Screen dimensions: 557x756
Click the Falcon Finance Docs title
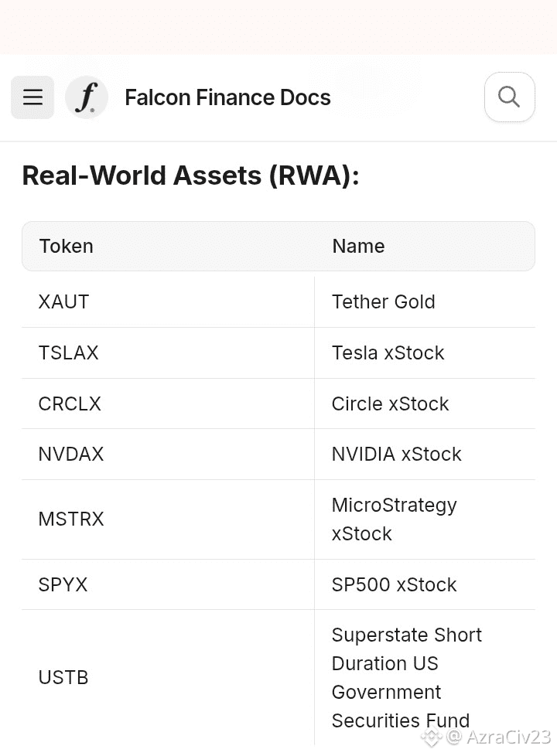(x=227, y=98)
